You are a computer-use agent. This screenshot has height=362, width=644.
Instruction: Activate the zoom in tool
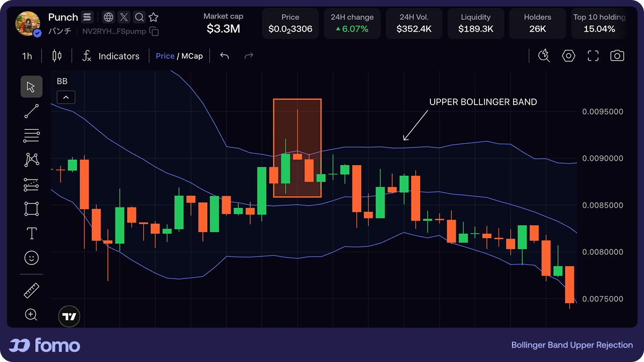(31, 315)
